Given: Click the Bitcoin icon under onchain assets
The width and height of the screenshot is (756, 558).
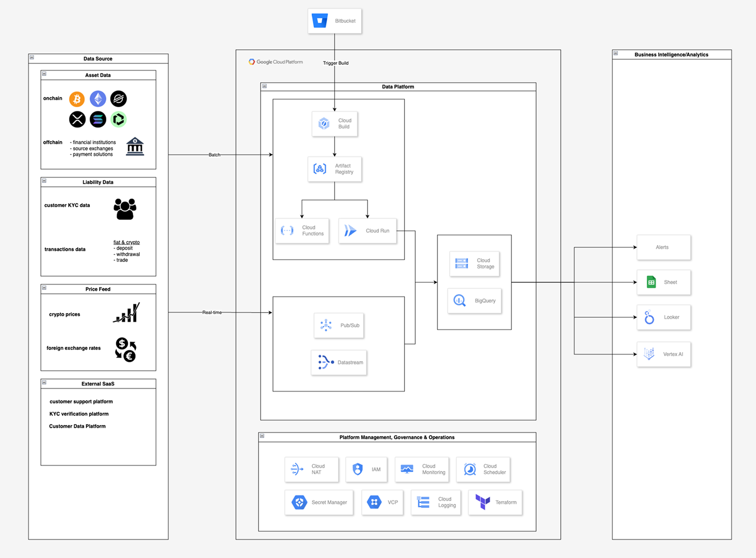Looking at the screenshot, I should coord(76,98).
